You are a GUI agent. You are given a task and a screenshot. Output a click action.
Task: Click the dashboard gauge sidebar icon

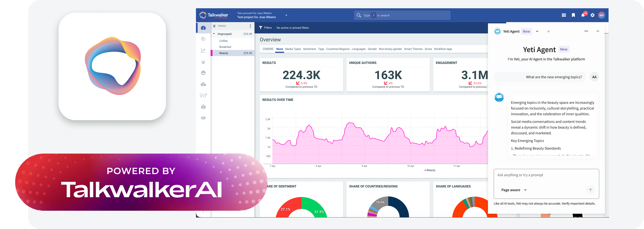coord(203,28)
